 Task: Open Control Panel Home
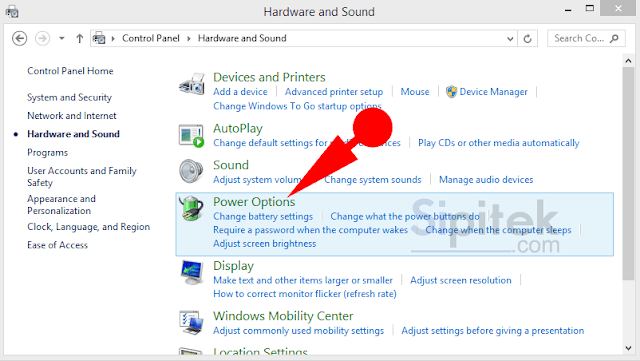[x=70, y=71]
